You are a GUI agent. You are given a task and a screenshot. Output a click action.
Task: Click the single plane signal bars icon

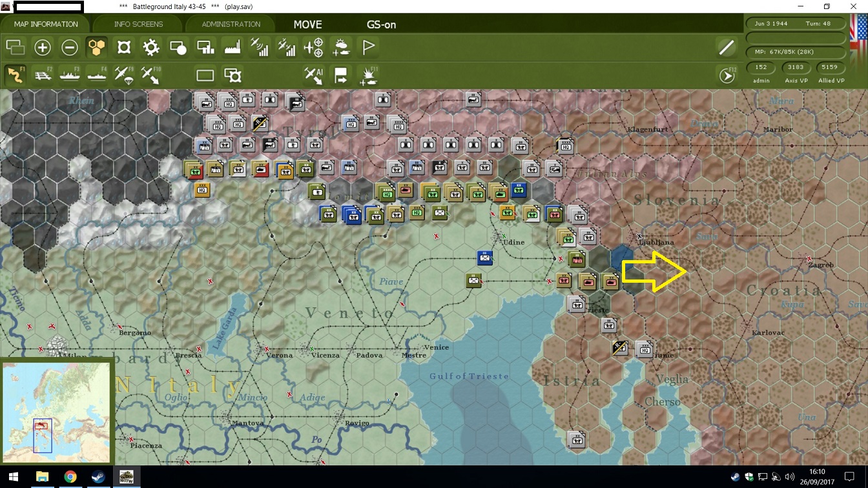[x=260, y=47]
